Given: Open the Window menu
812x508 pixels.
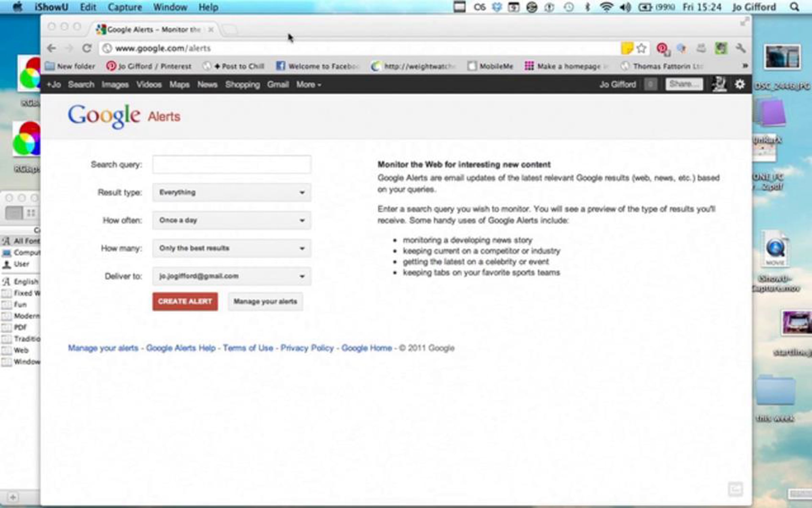Looking at the screenshot, I should (x=170, y=7).
